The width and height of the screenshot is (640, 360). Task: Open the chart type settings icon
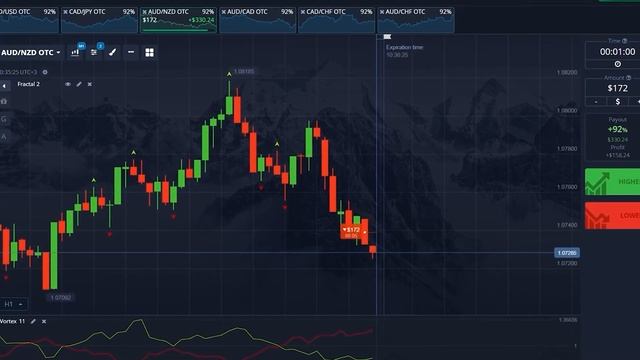(x=75, y=52)
